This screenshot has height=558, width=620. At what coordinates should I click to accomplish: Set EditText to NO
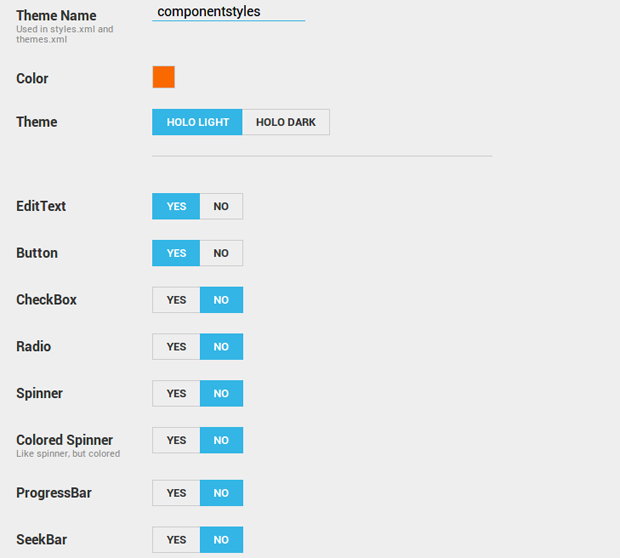coord(221,206)
